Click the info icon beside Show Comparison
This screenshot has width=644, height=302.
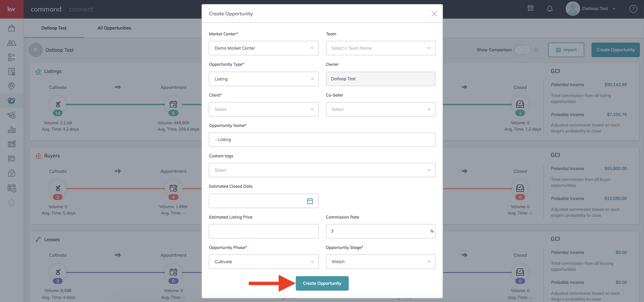click(x=536, y=50)
